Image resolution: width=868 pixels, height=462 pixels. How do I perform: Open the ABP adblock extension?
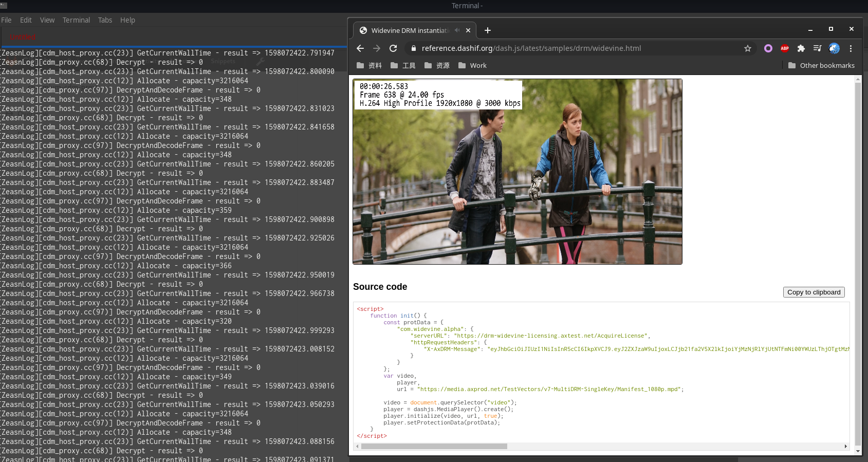click(785, 48)
